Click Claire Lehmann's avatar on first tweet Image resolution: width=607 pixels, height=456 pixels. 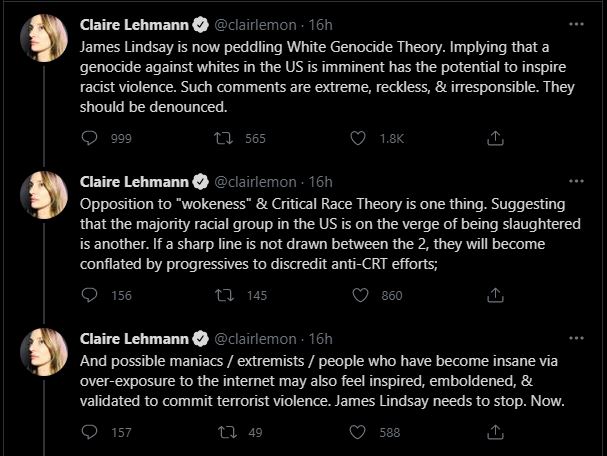pos(44,39)
